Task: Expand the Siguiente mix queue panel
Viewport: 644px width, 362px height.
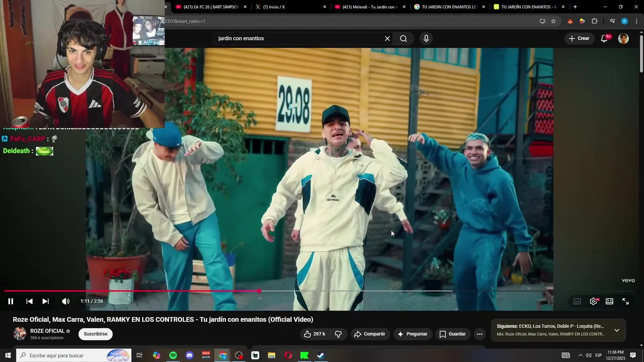Action: [617, 330]
